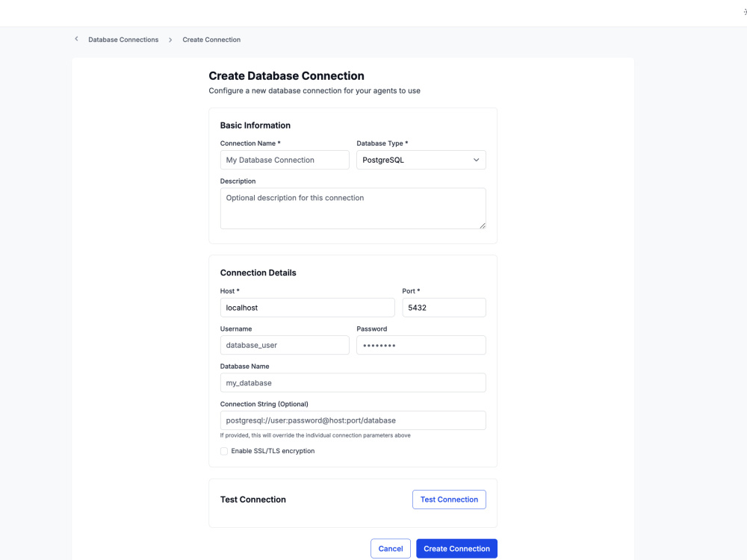The image size is (747, 560).
Task: Focus the Username input field
Action: coord(285,345)
